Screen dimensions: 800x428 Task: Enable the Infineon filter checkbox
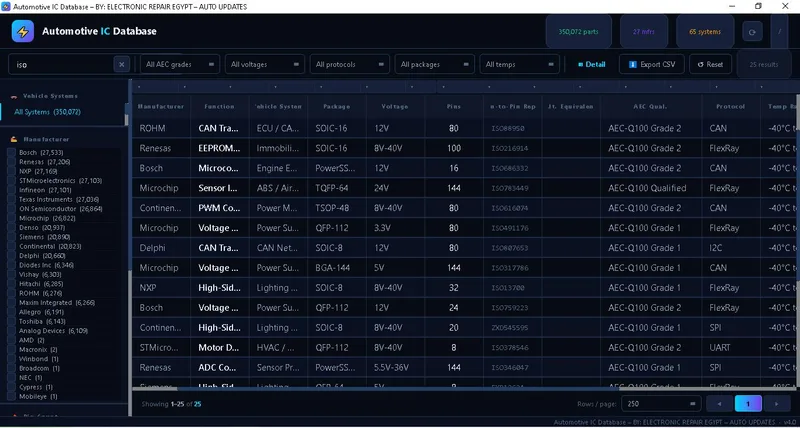point(11,190)
